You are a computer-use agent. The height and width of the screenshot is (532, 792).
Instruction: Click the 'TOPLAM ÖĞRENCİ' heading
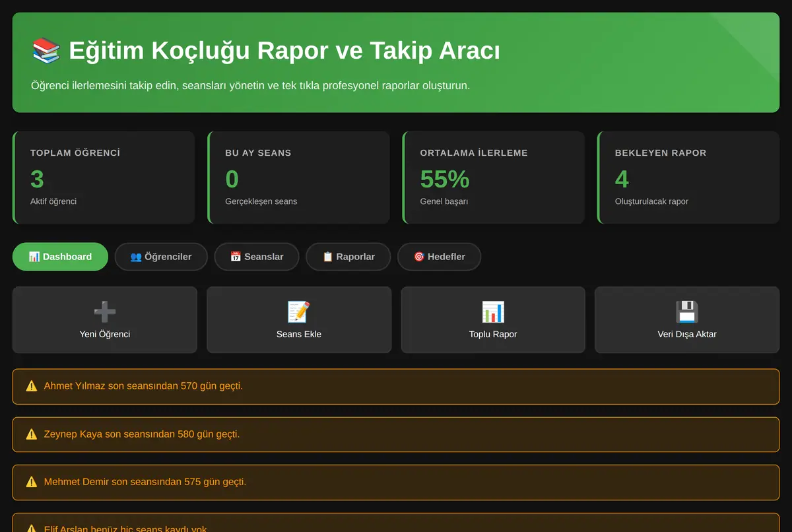click(75, 153)
